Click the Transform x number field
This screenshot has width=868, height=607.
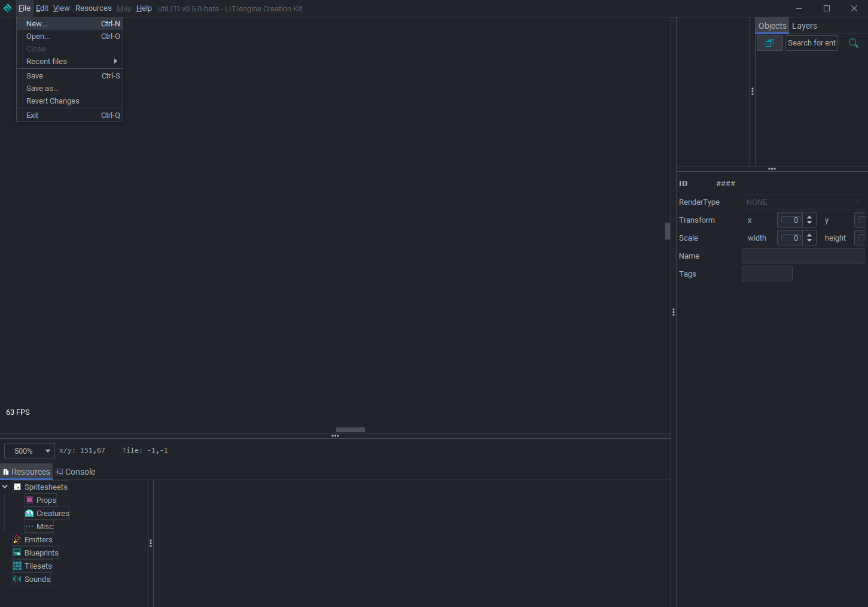pyautogui.click(x=790, y=220)
